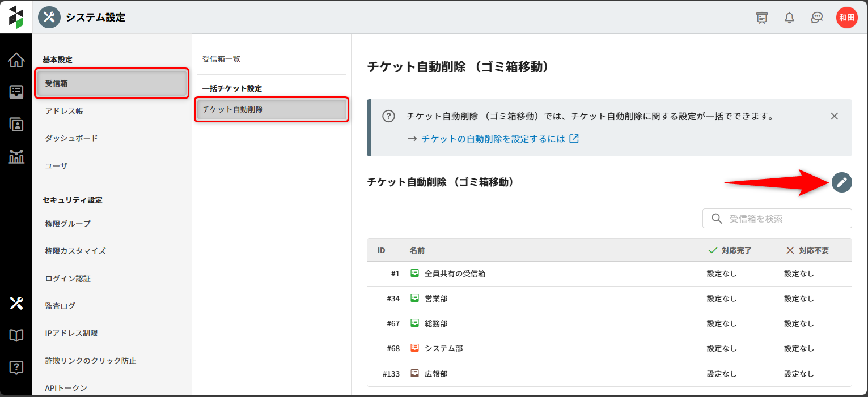Dismiss the info banner with the X
Viewport: 868px width, 397px height.
[x=834, y=116]
